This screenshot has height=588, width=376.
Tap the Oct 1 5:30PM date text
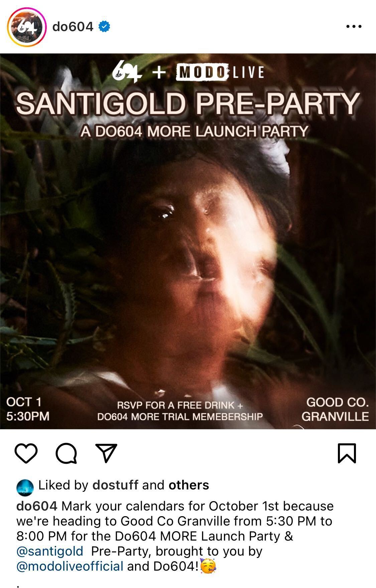pos(28,409)
